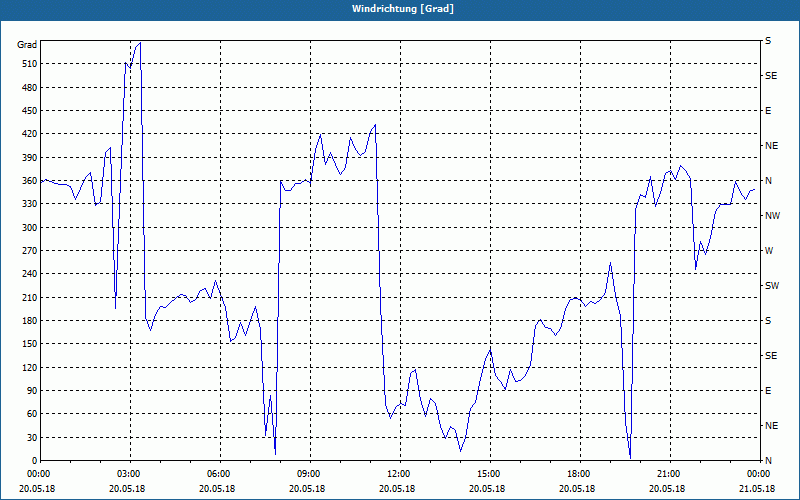This screenshot has height=500, width=800.
Task: Select the 60 degree axis label
Action: pos(31,414)
